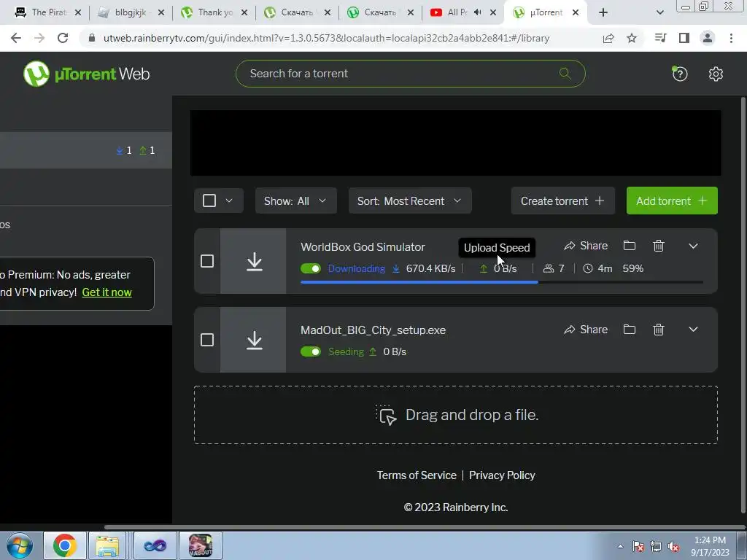Click download arrow thumbnail of MadOut
The height and width of the screenshot is (560, 747).
coord(253,340)
